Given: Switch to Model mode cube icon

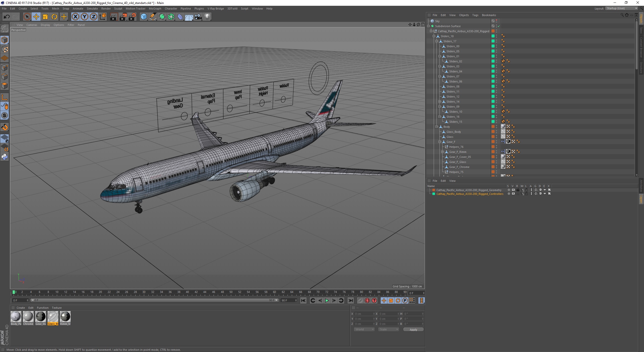Looking at the screenshot, I should [x=5, y=40].
